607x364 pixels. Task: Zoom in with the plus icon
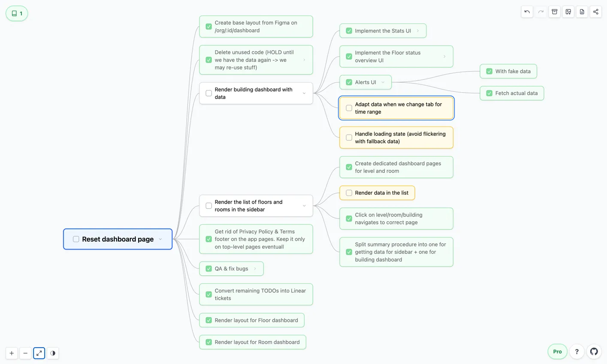tap(12, 353)
